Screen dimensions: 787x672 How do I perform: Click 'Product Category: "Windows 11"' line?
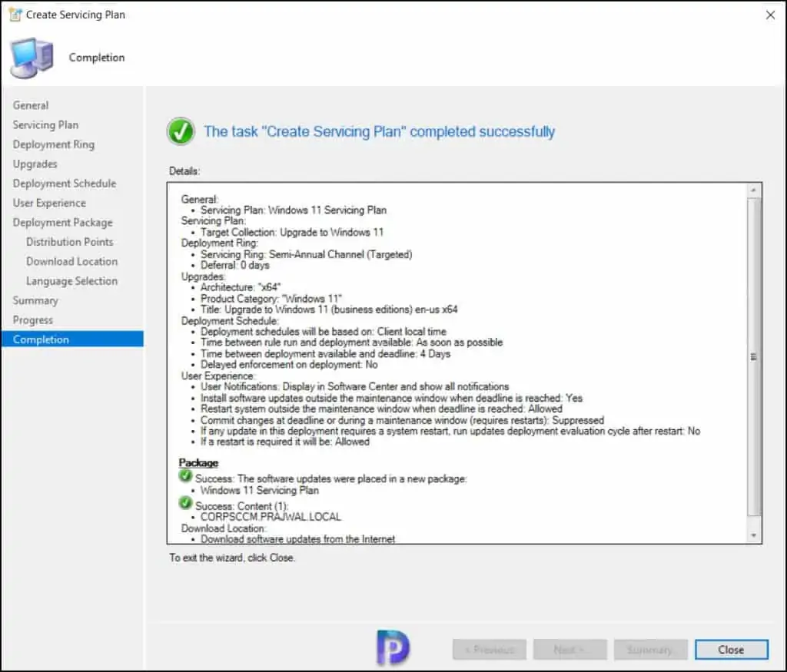click(271, 299)
